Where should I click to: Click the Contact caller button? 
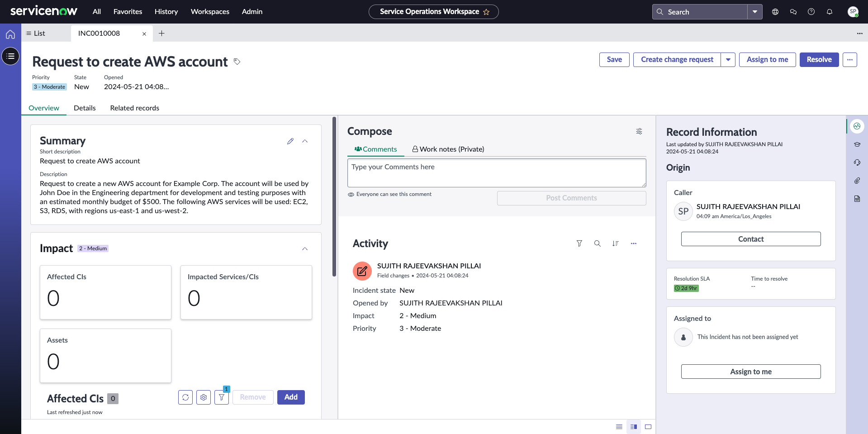pos(751,239)
